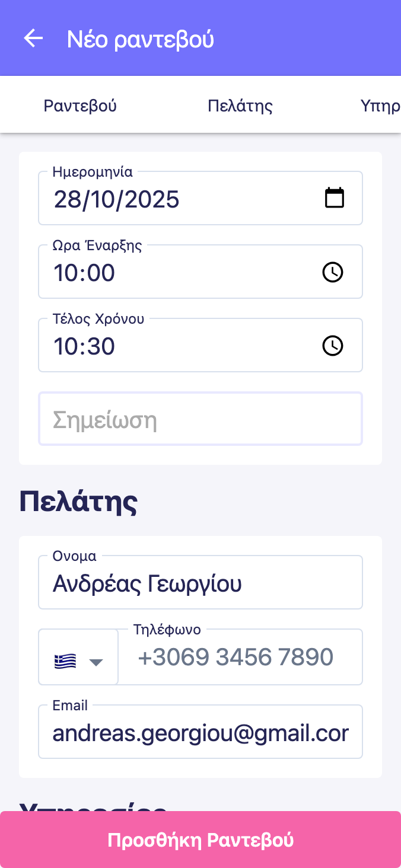Go back using the header arrow
The height and width of the screenshot is (868, 401).
tap(33, 39)
